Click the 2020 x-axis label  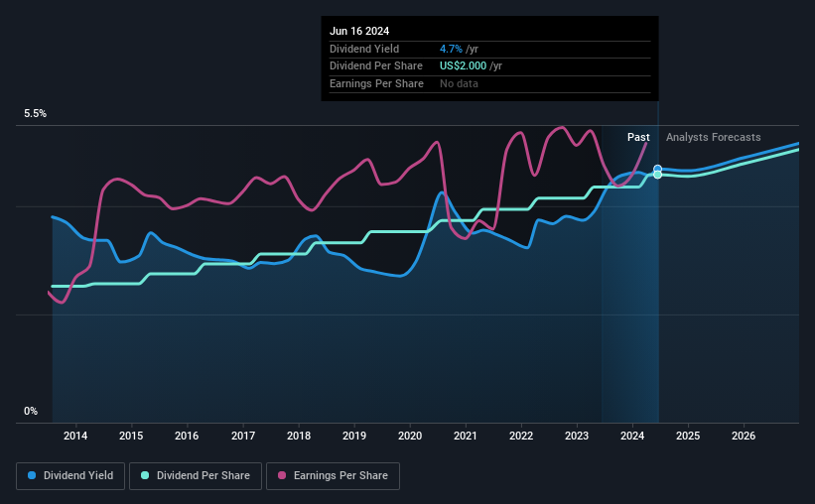coord(410,436)
